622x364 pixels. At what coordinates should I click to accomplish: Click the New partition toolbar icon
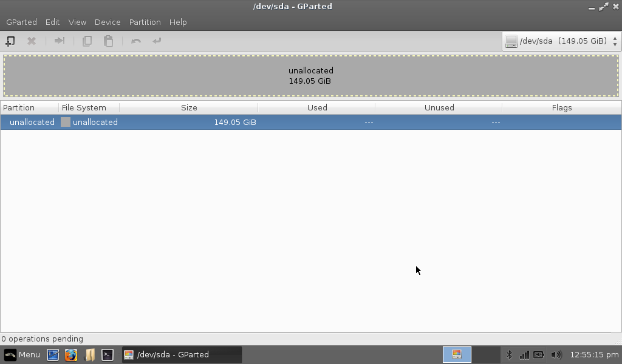(10, 41)
